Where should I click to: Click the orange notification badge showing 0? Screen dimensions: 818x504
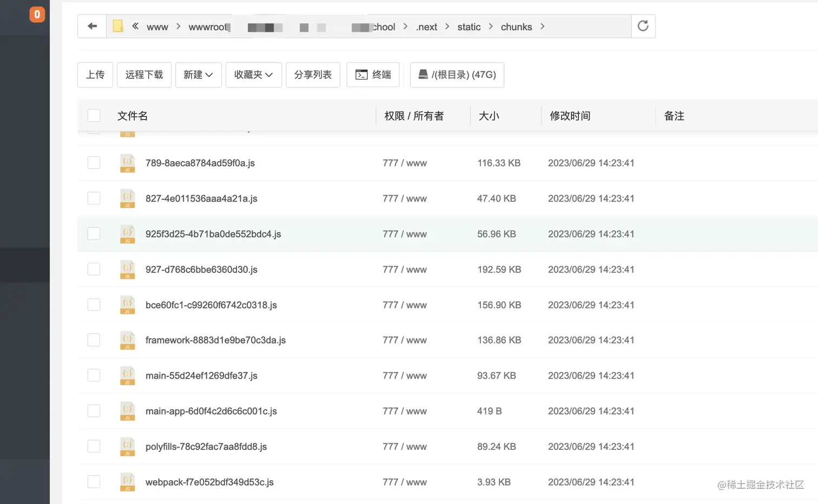coord(37,14)
